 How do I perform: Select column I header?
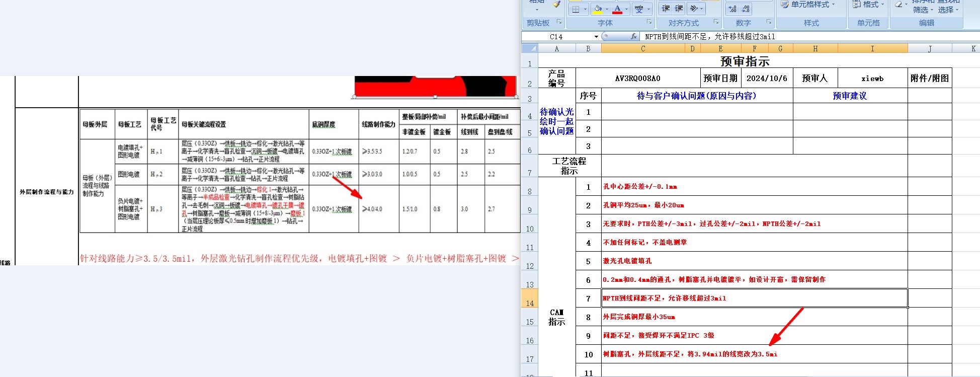point(872,48)
